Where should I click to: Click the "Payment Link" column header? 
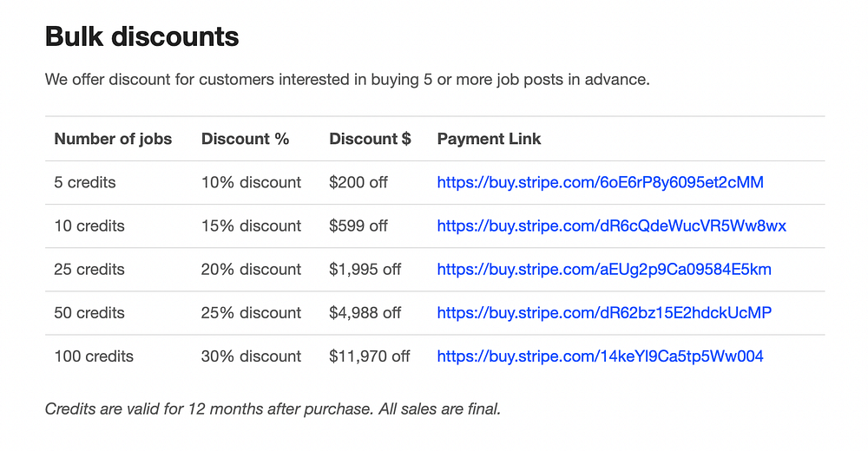click(489, 139)
